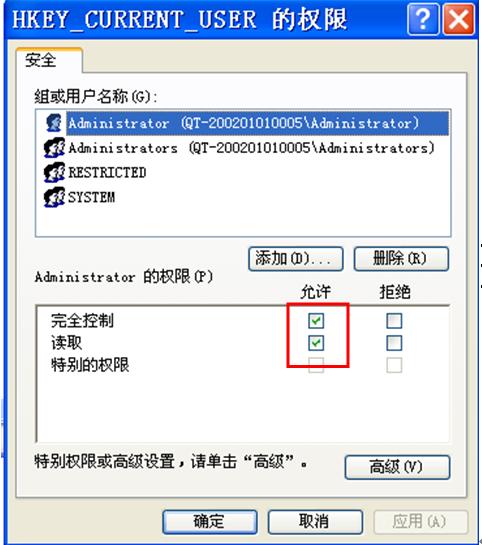Close the HKEY_CURRENT_USER permissions dialog
The height and width of the screenshot is (545, 482).
[459, 19]
